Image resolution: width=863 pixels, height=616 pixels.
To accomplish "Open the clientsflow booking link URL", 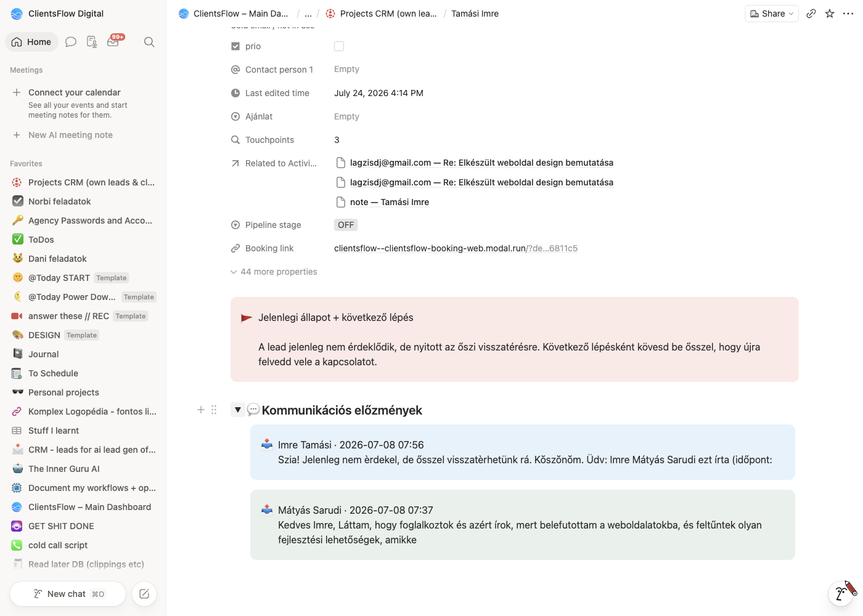I will click(x=456, y=248).
